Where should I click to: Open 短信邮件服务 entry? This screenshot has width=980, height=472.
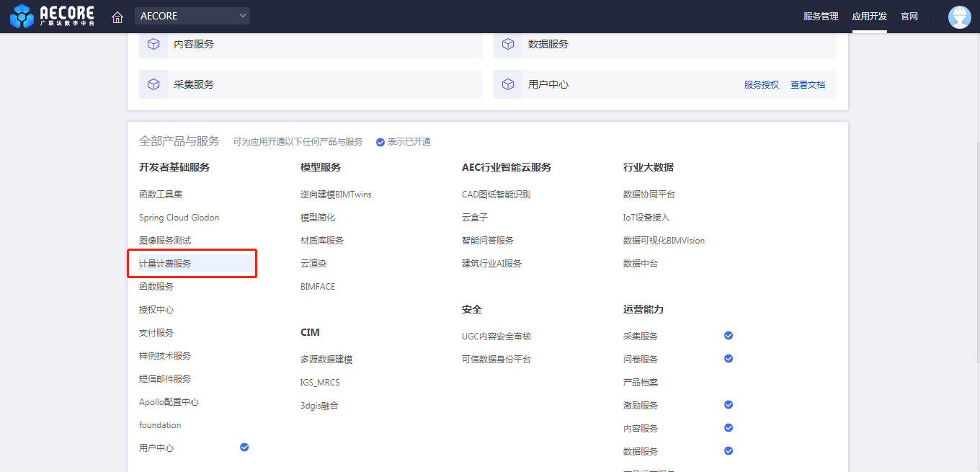(165, 379)
